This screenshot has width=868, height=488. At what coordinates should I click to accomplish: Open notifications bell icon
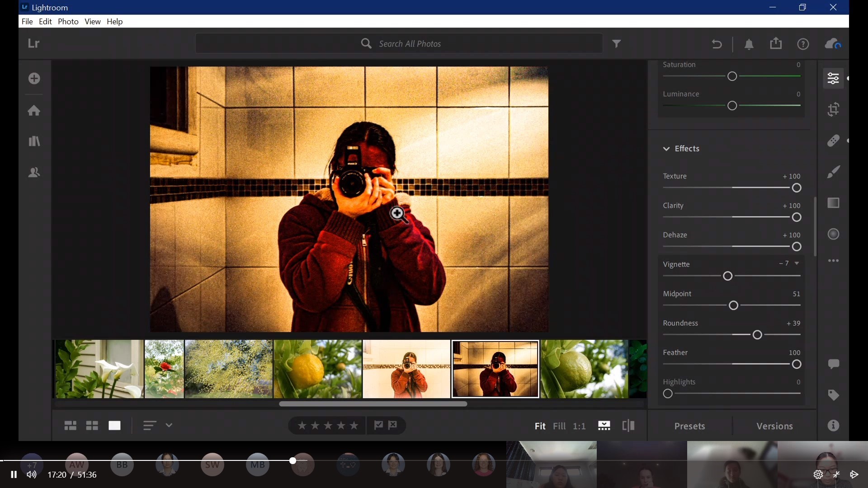tap(749, 44)
